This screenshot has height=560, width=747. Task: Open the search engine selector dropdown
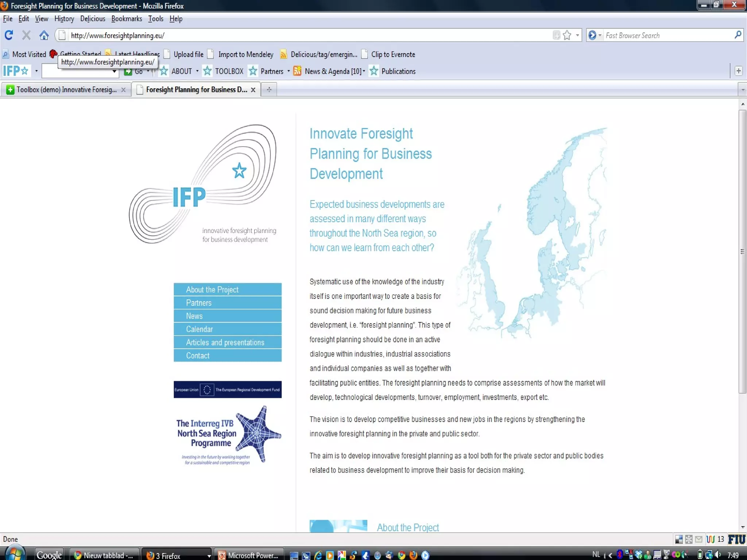pos(595,35)
